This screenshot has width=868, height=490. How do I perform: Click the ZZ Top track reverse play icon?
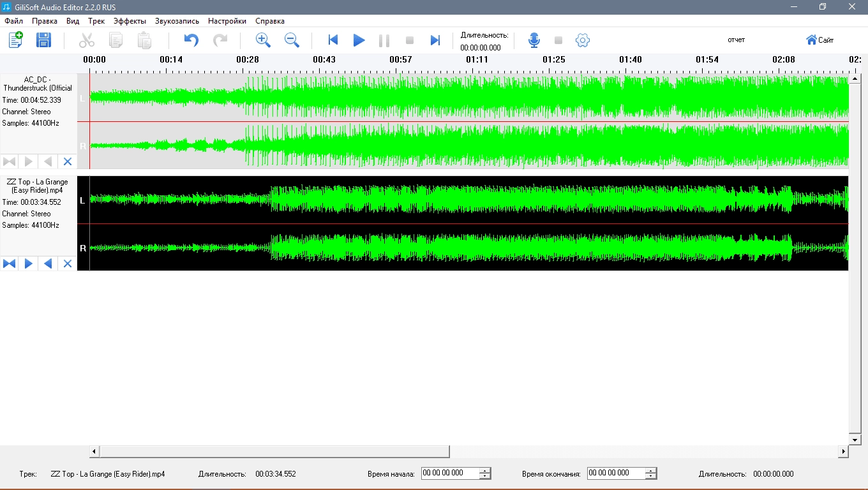pyautogui.click(x=48, y=264)
